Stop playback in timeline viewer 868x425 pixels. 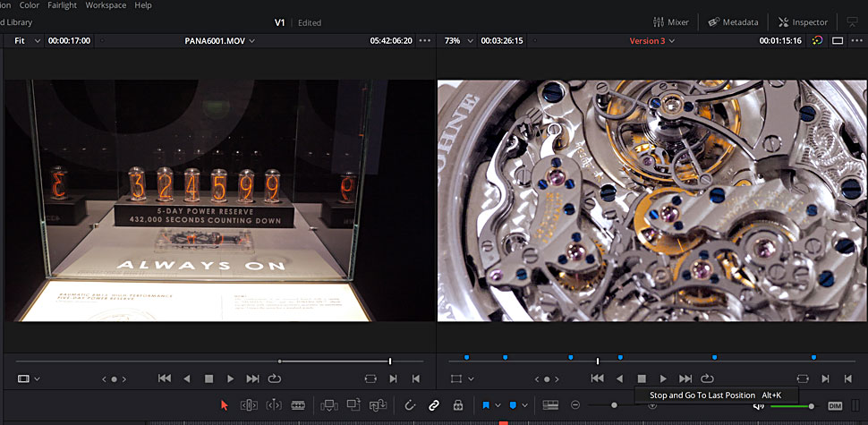pos(641,379)
